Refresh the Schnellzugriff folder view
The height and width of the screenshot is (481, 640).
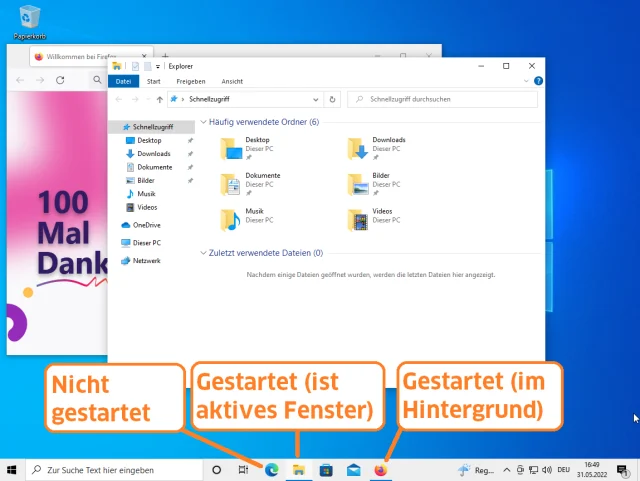pyautogui.click(x=333, y=100)
